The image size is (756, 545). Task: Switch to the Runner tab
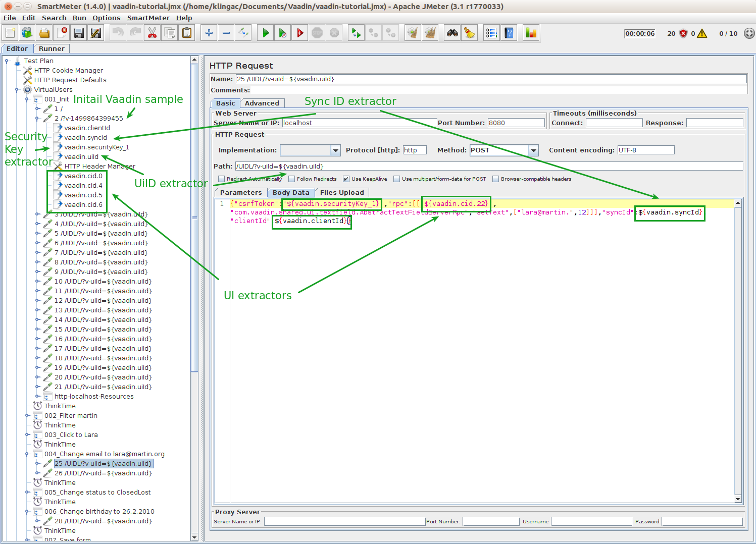tap(52, 49)
